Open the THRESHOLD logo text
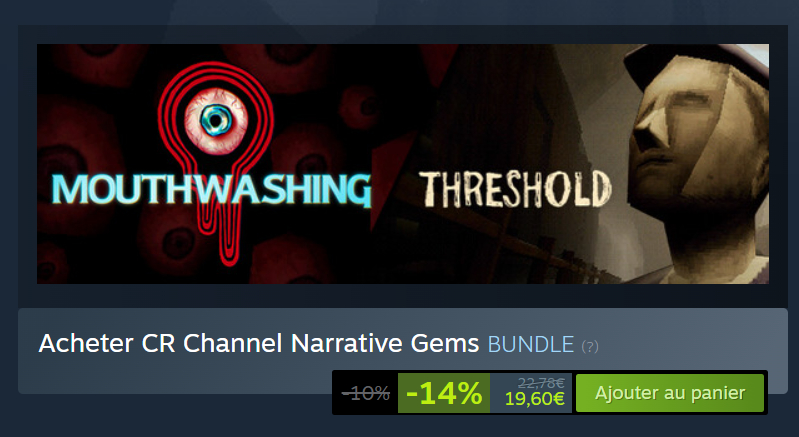Screen dimensions: 799x437 click(515, 189)
